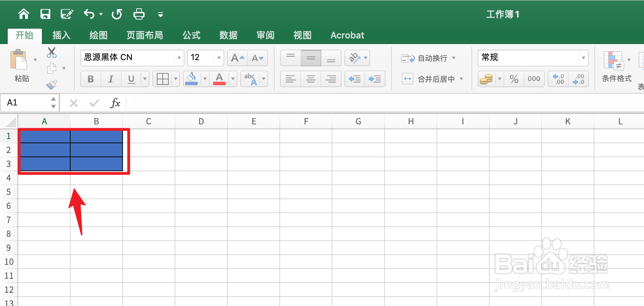Image resolution: width=644 pixels, height=306 pixels.
Task: Apply cell borders with borders icon
Action: 163,79
